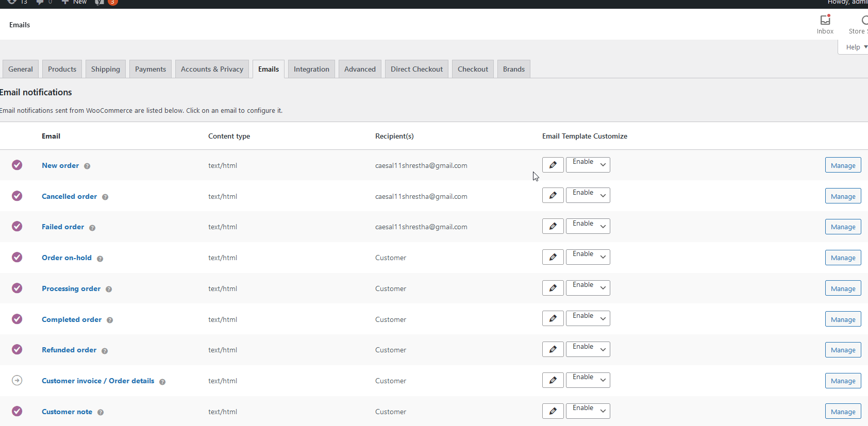Edit the Refunded order email template

(553, 349)
